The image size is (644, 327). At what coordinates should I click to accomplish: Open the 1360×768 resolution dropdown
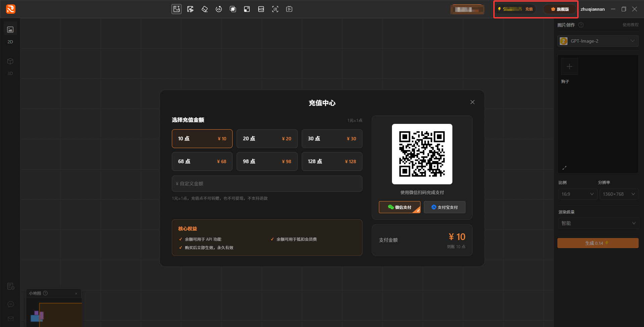click(x=619, y=194)
